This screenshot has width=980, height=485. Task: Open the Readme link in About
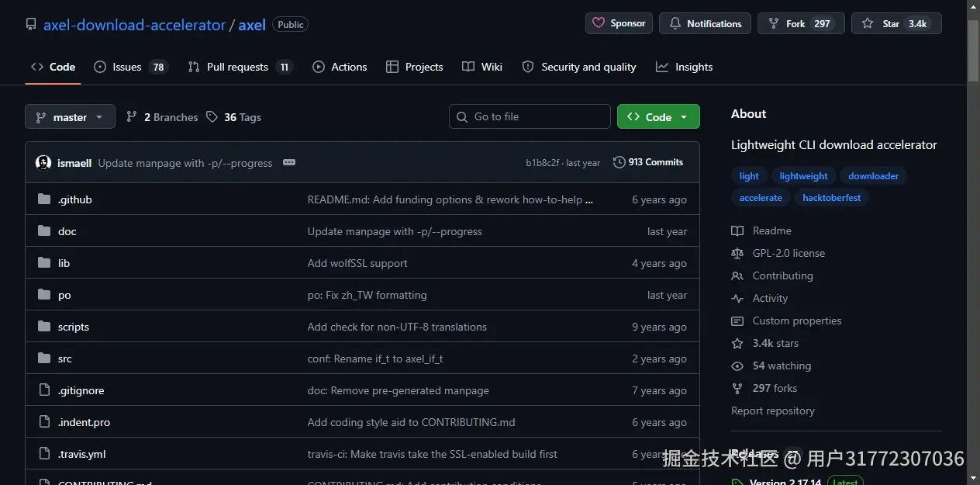pyautogui.click(x=761, y=230)
